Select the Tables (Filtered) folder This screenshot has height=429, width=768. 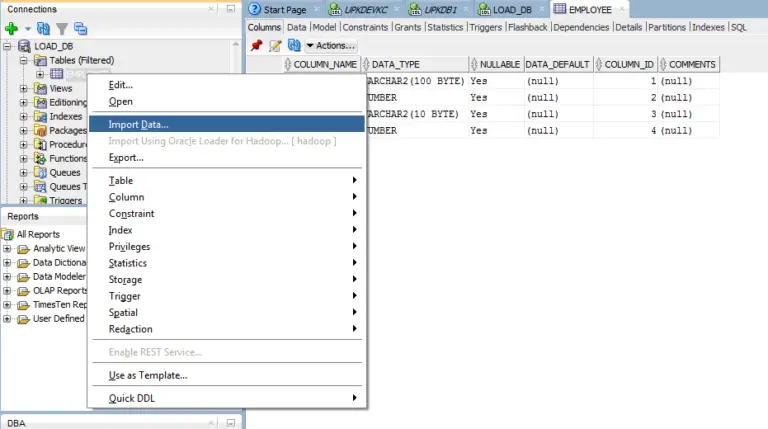[x=81, y=60]
